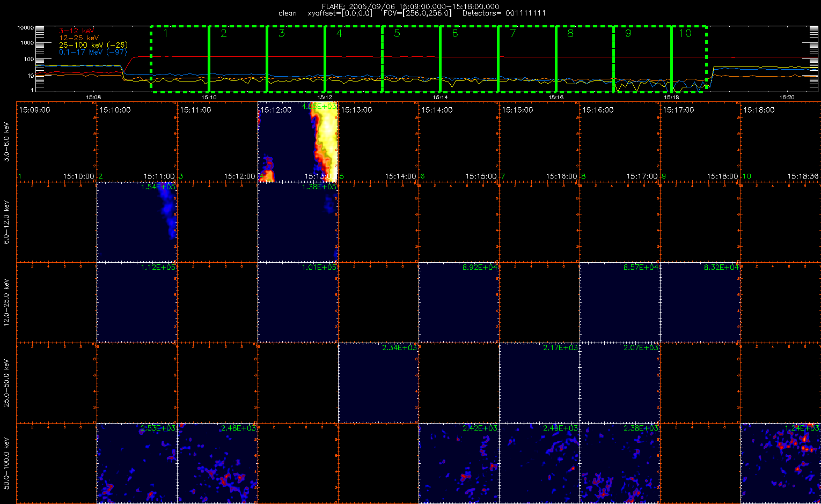This screenshot has height=504, width=821.
Task: Select interval 9 marker in the light curve
Action: click(628, 33)
